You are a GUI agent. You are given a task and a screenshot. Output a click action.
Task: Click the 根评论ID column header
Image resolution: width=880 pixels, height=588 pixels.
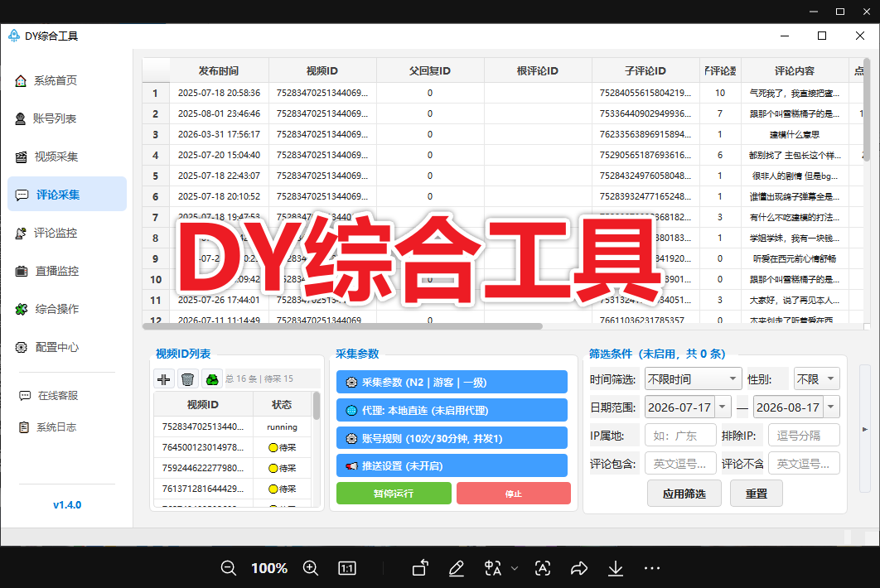click(x=538, y=70)
